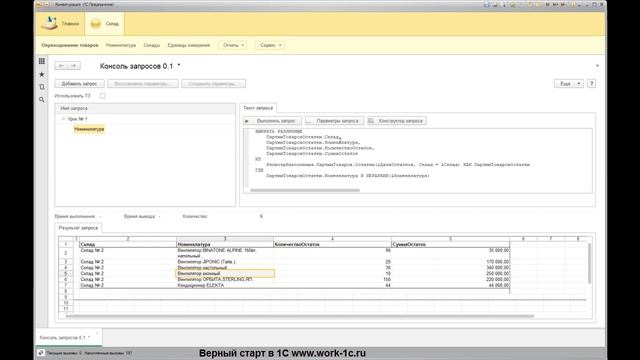Select the Склад header cell in results

coord(128,244)
